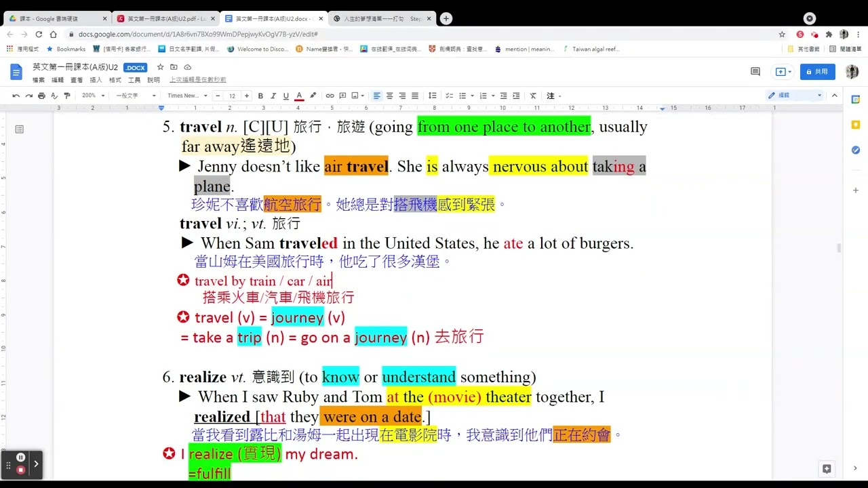This screenshot has width=868, height=488.
Task: Click the font size field showing 12
Action: click(x=232, y=96)
